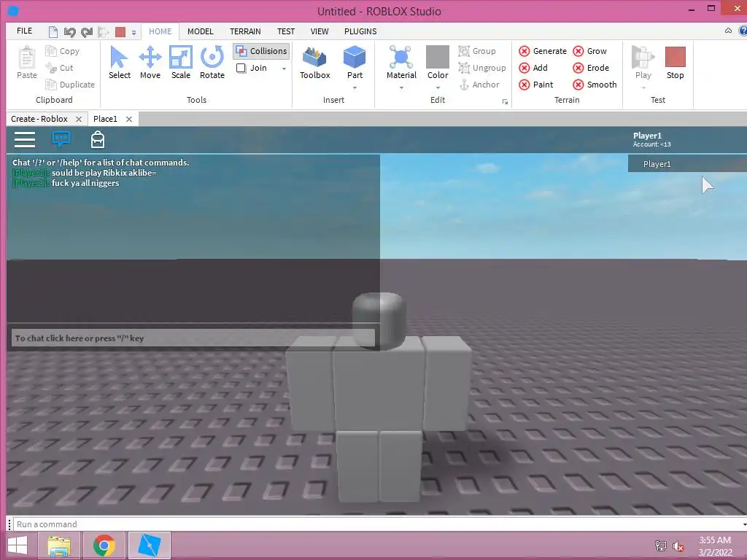
Task: Click Copy in the Clipboard group
Action: (63, 51)
